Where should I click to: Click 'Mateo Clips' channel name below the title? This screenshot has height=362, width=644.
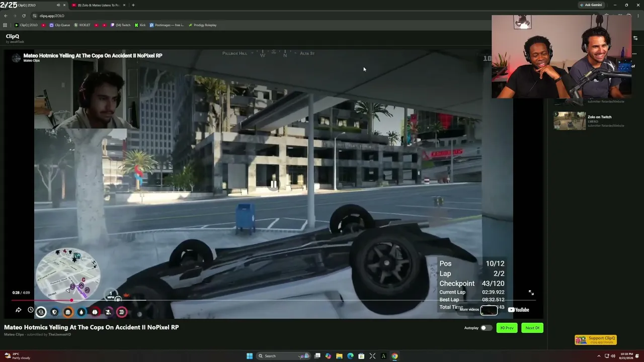(14, 335)
